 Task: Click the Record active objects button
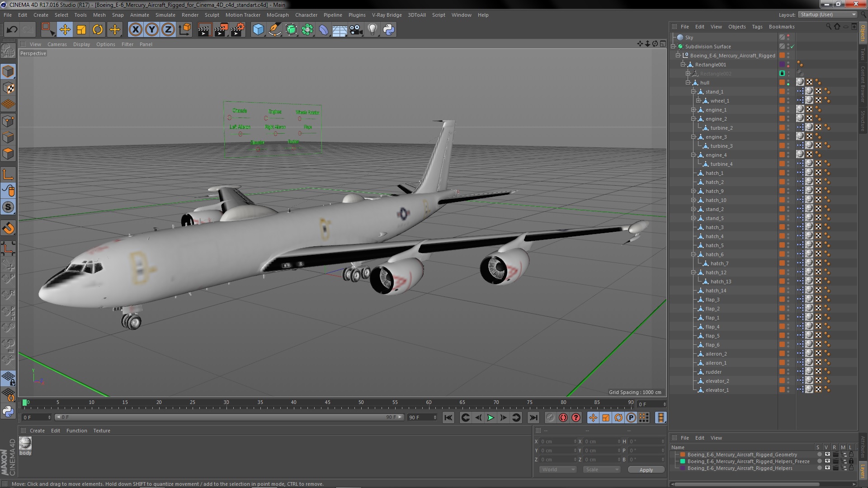point(550,418)
